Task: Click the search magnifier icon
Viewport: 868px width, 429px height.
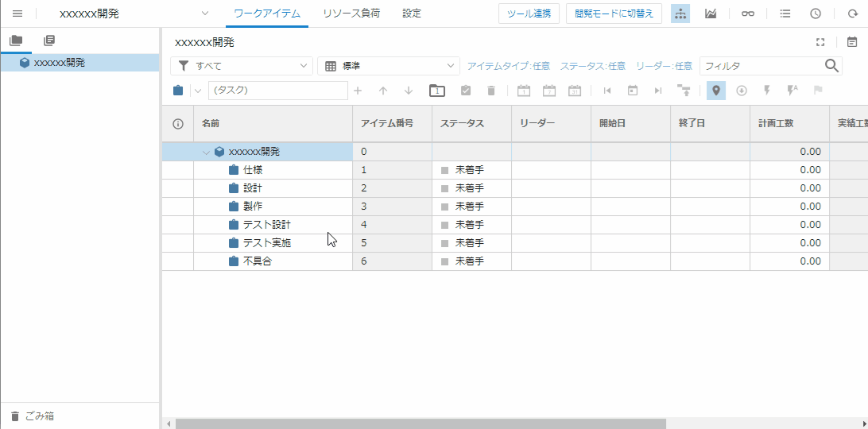Action: click(x=831, y=66)
